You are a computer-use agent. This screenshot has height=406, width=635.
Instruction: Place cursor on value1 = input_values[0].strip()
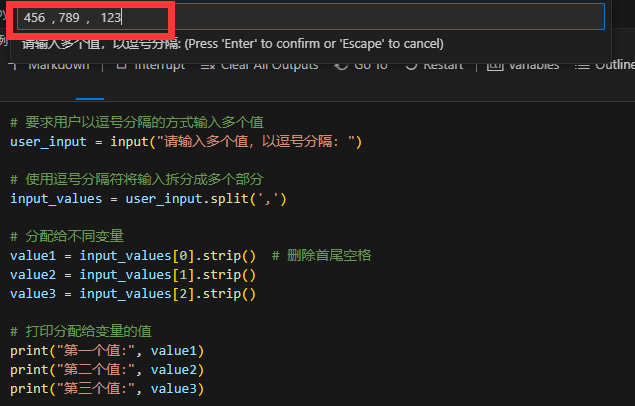click(133, 256)
